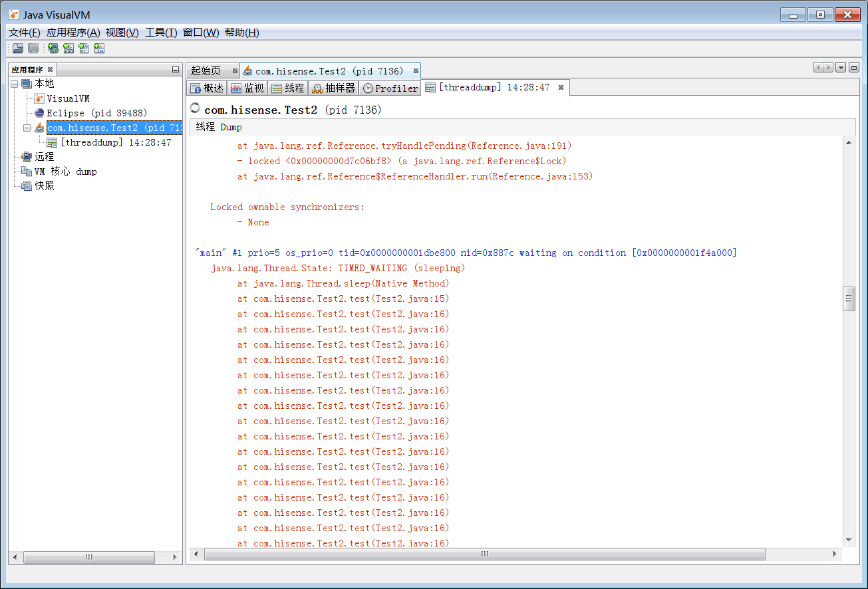The height and width of the screenshot is (589, 868).
Task: Click the thread dump scroll-down arrow
Action: [x=849, y=540]
